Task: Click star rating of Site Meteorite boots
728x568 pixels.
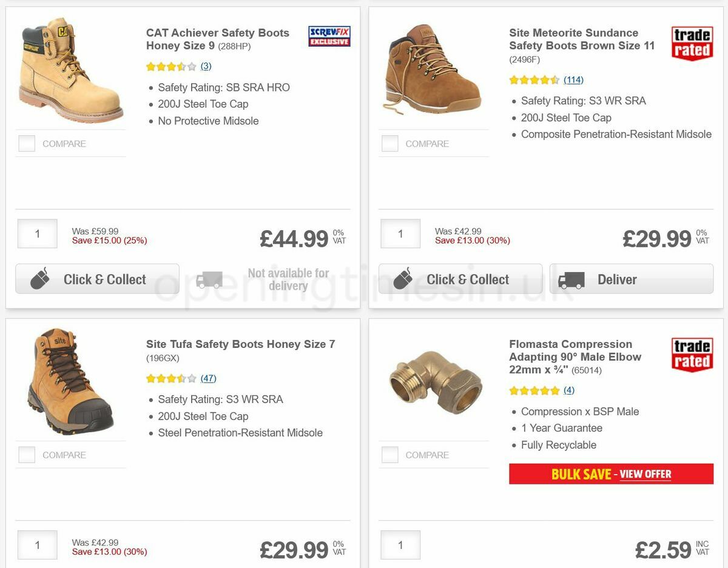Action: click(x=534, y=80)
